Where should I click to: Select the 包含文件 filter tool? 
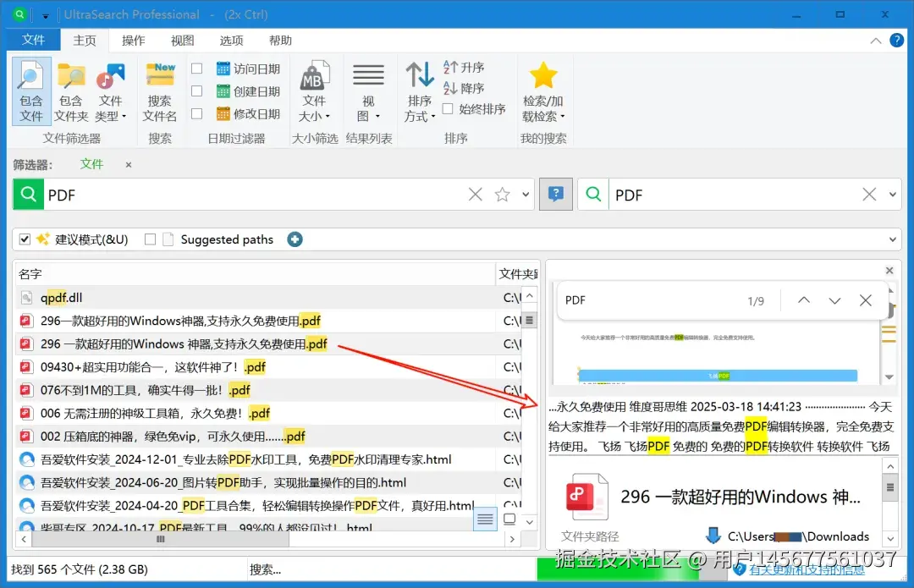click(30, 89)
